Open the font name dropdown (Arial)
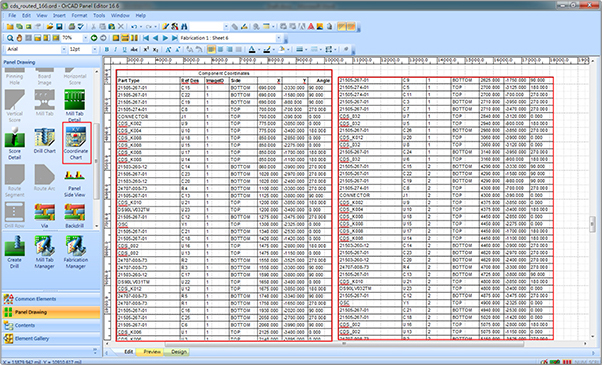602x365 pixels. 64,50
